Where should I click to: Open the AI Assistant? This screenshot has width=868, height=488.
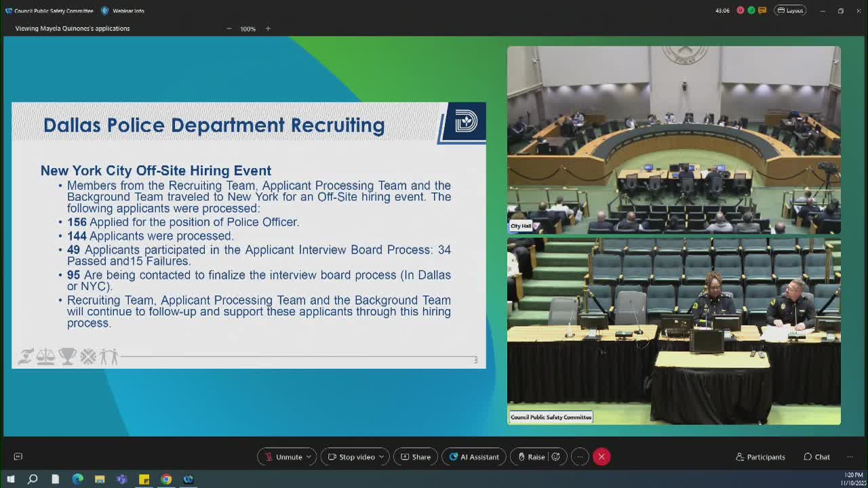click(x=473, y=457)
